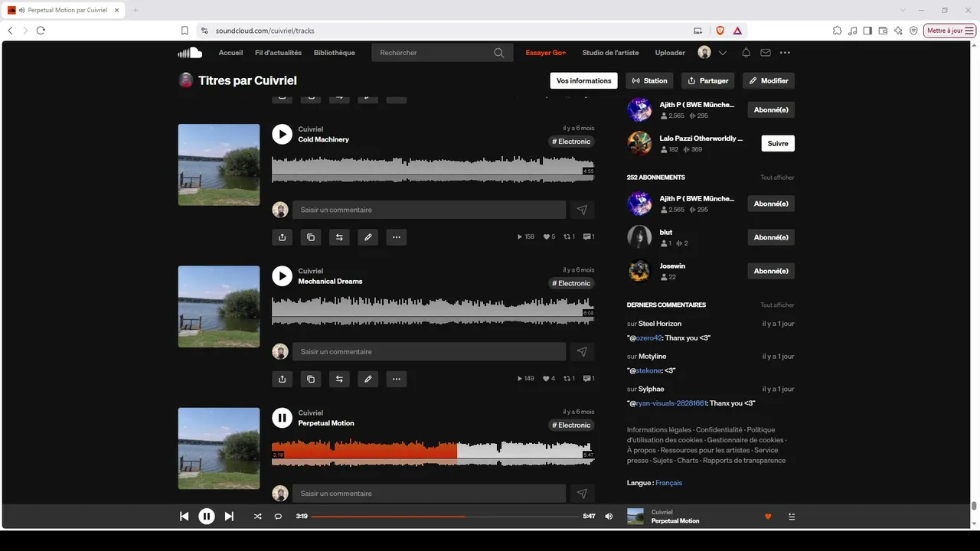This screenshot has height=551, width=980.
Task: Send comment on Cold Machinery
Action: [582, 210]
